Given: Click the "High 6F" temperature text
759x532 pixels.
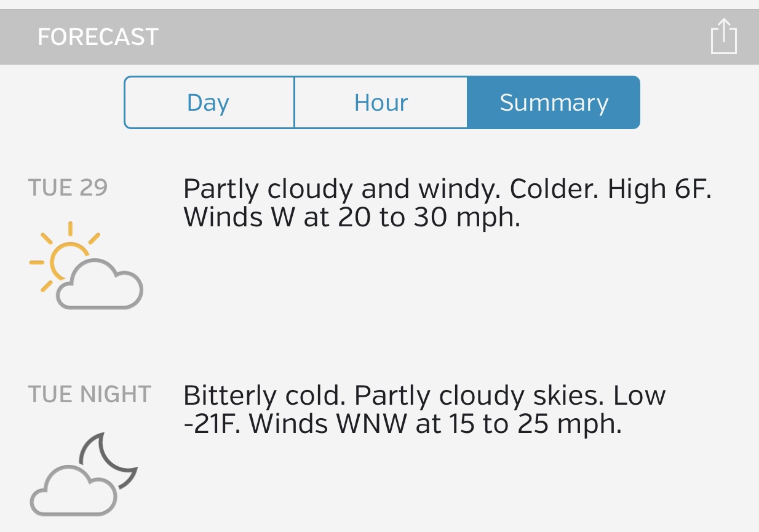Looking at the screenshot, I should pos(659,189).
